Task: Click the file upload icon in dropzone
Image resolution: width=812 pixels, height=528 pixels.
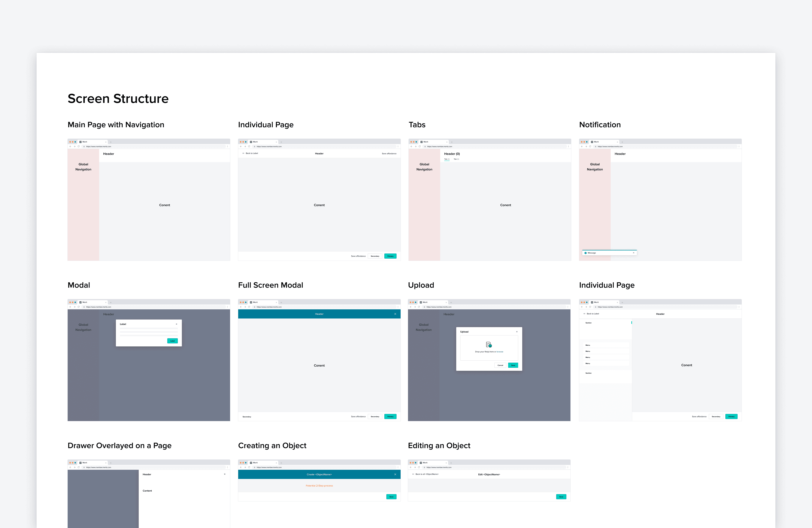Action: coord(489,345)
